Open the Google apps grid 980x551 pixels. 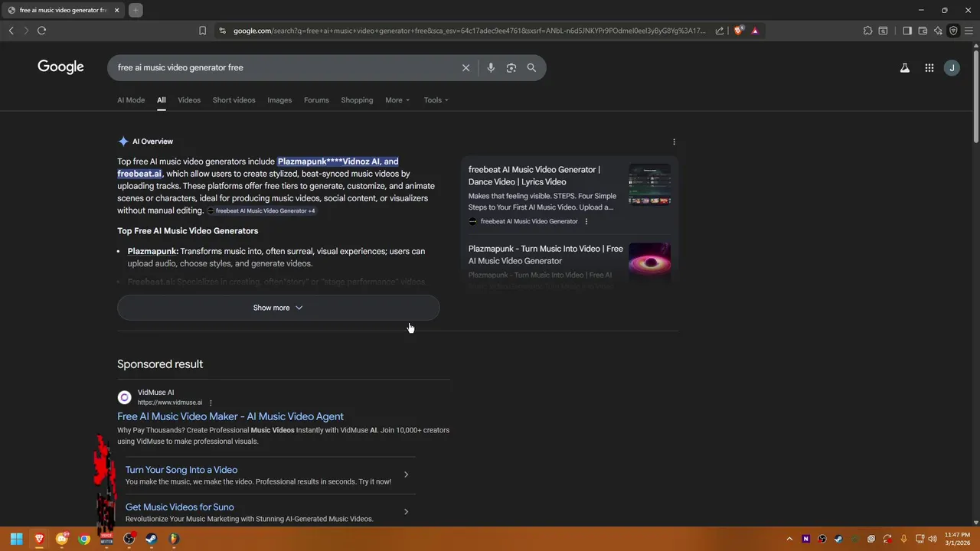929,67
